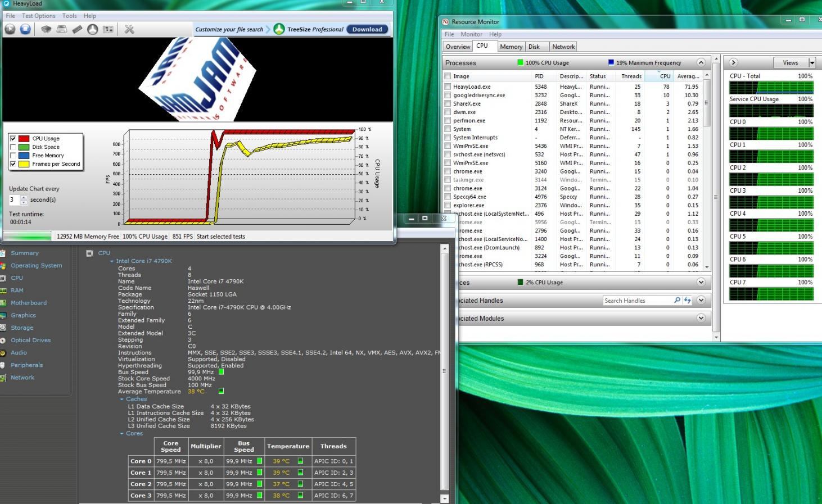The width and height of the screenshot is (822, 504).
Task: Open Motherboard section in Speccy sidebar
Action: [x=29, y=303]
